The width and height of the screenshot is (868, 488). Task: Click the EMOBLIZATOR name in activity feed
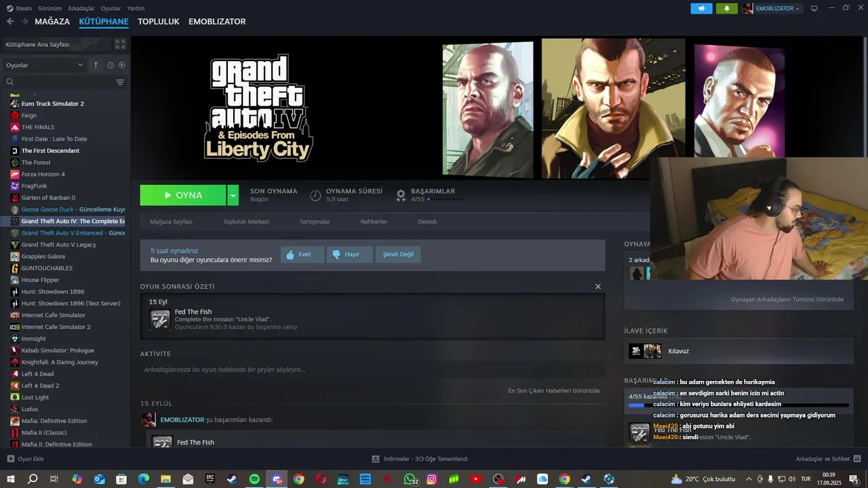(182, 420)
